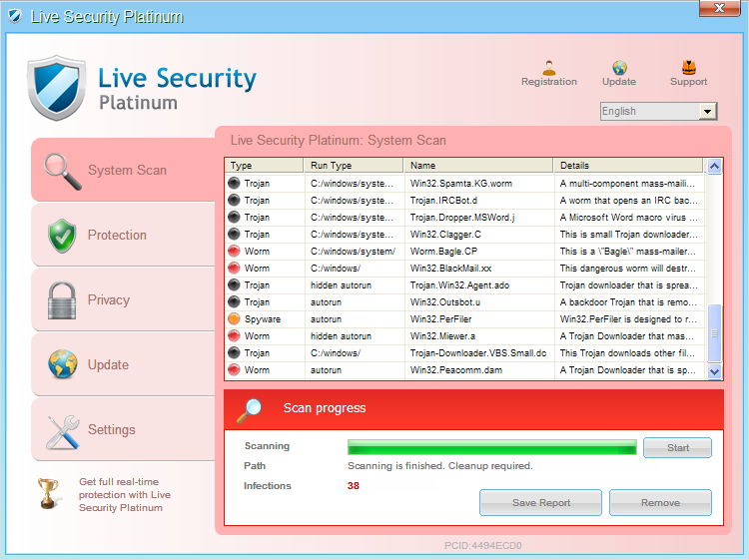Viewport: 749px width, 560px height.
Task: Click red worm icon beside Win32.Peacomm.dam
Action: (234, 370)
